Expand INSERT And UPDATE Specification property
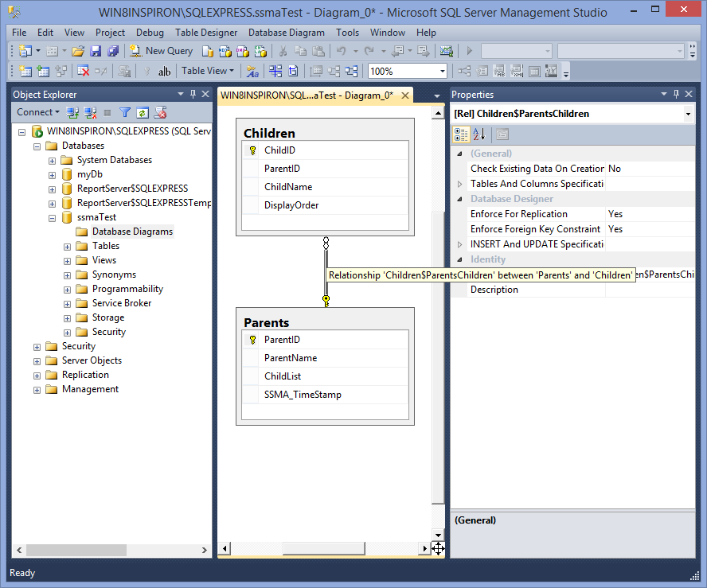Image resolution: width=707 pixels, height=588 pixels. point(459,244)
